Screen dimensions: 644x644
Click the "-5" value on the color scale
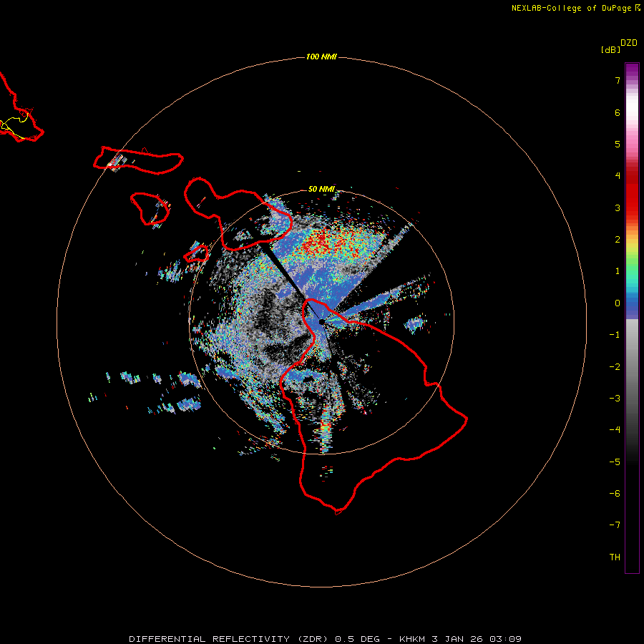[615, 462]
